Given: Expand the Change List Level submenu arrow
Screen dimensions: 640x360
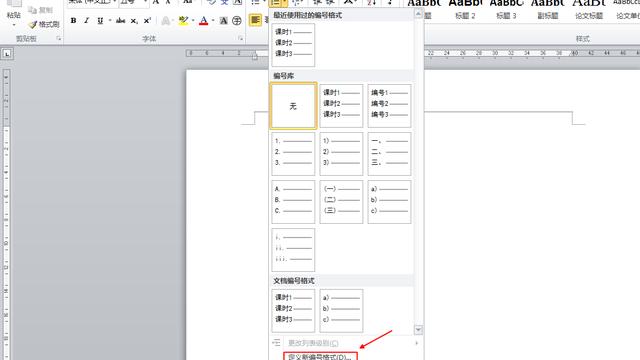Looking at the screenshot, I should pyautogui.click(x=417, y=343).
